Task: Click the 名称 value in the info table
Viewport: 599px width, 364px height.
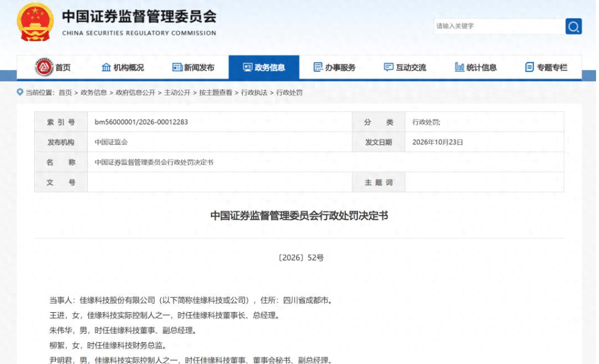Action: coord(154,163)
